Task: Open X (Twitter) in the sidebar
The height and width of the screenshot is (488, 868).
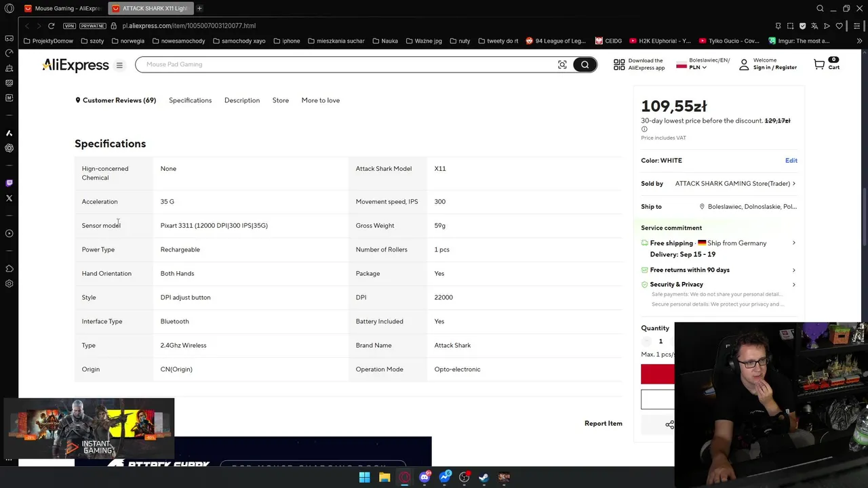Action: pos(9,198)
